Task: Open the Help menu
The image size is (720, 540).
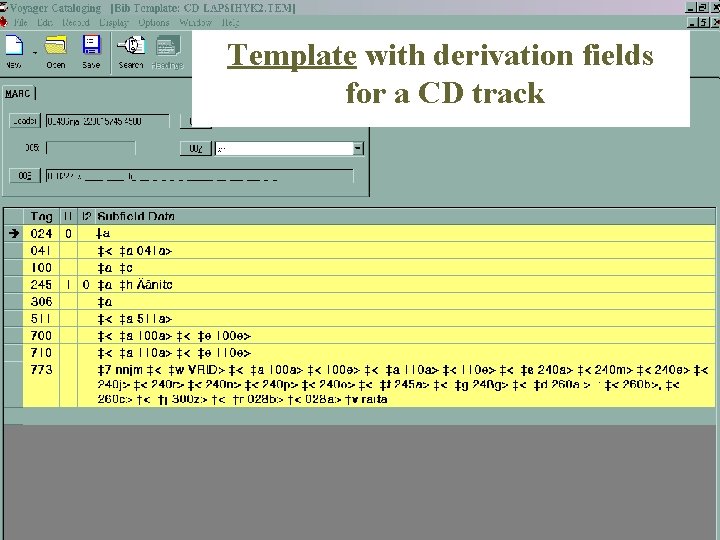Action: (231, 22)
